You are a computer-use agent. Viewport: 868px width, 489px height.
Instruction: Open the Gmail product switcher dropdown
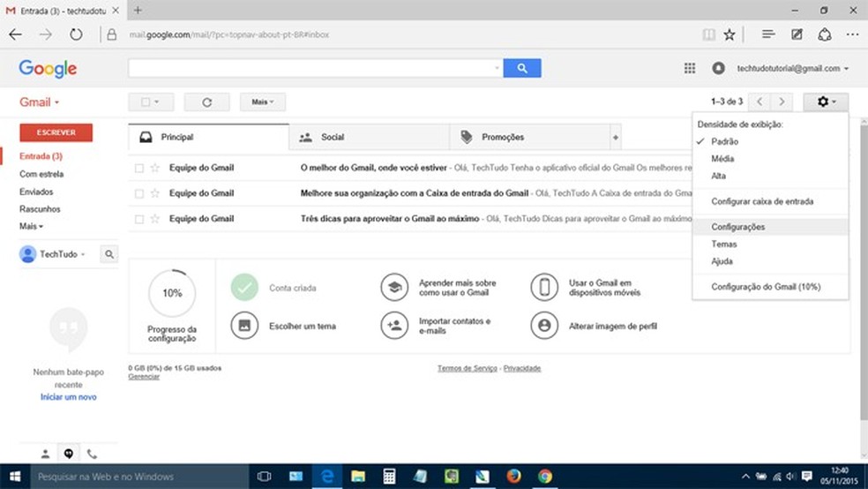[40, 102]
